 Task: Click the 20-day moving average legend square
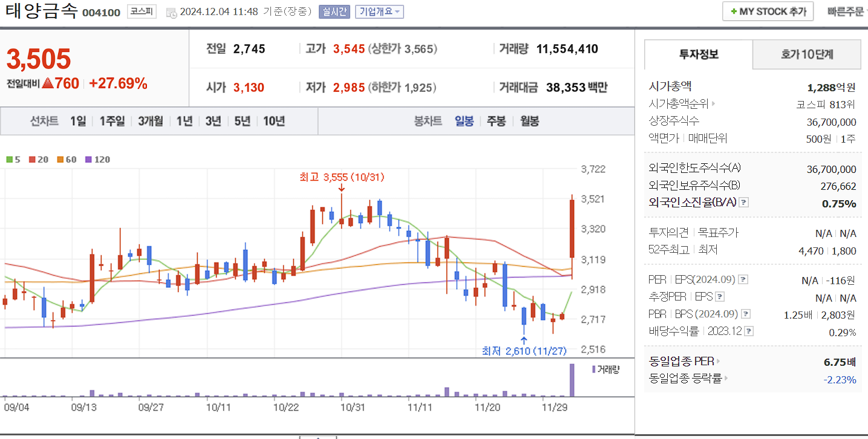(x=32, y=160)
